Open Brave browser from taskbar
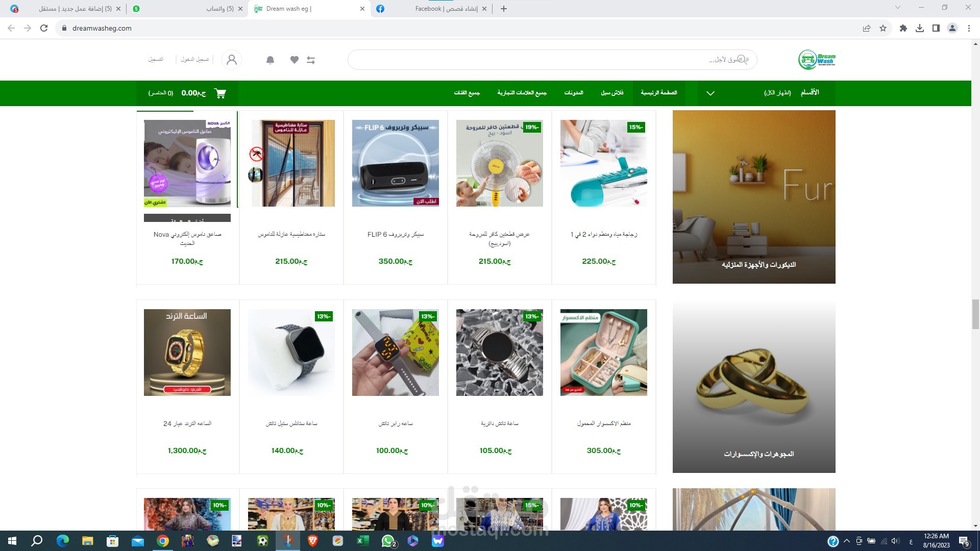Screen dimensions: 980x551 tap(313, 541)
